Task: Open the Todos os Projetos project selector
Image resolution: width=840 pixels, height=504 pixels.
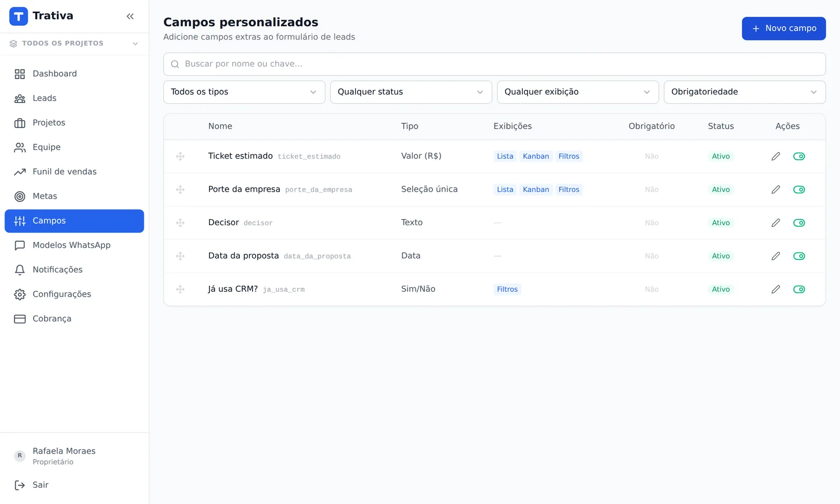Action: (x=74, y=44)
